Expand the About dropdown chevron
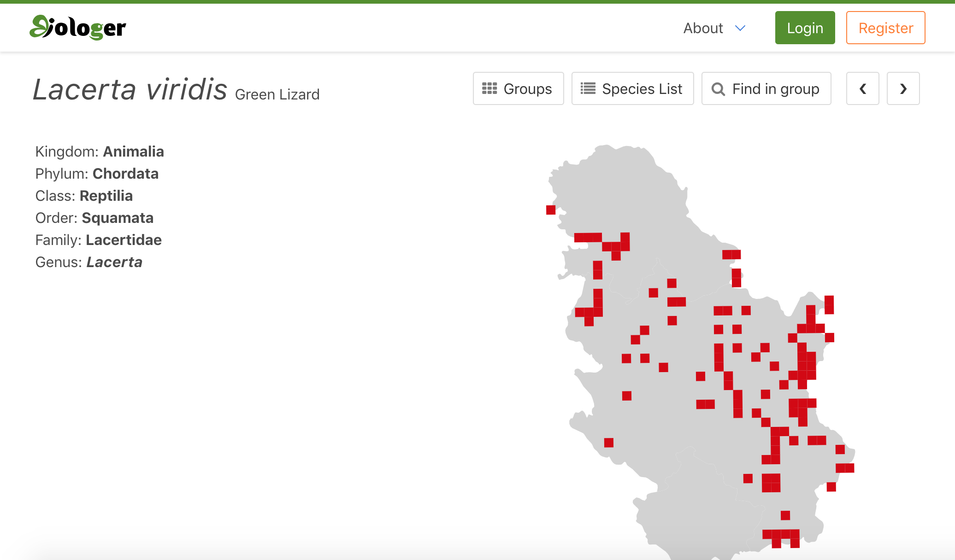The height and width of the screenshot is (560, 955). (x=740, y=28)
